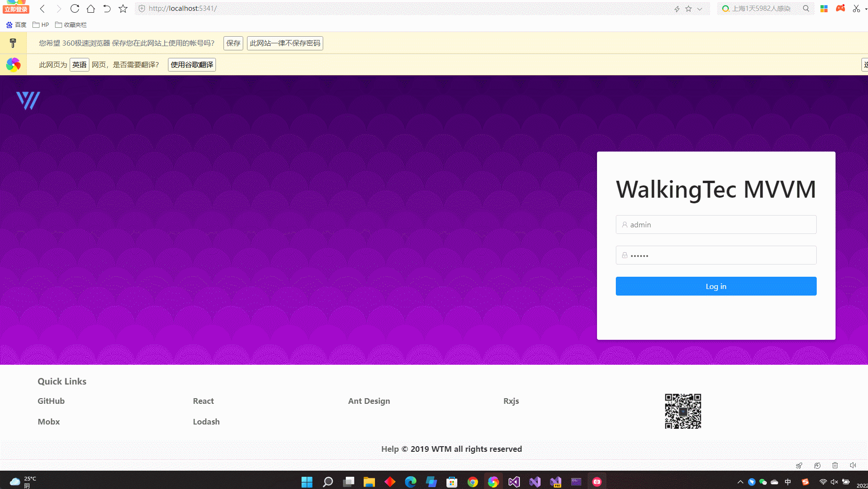Open the pink camera recorder taskbar icon

tap(597, 482)
